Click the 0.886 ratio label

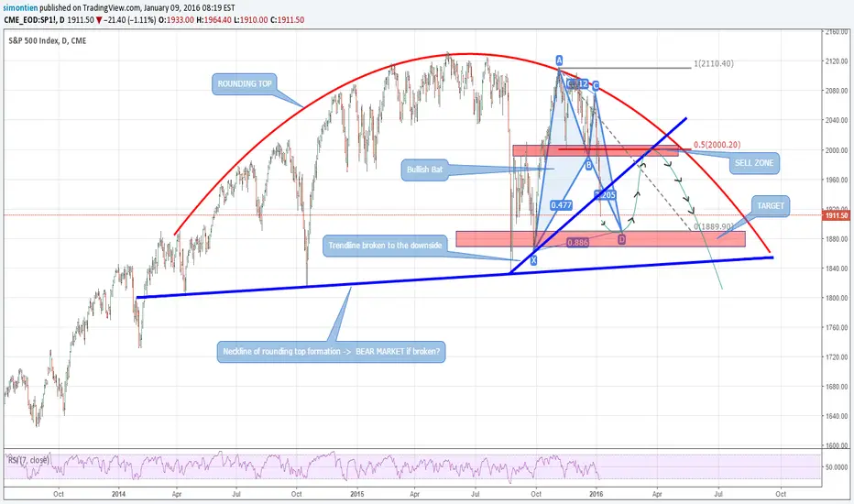[577, 243]
